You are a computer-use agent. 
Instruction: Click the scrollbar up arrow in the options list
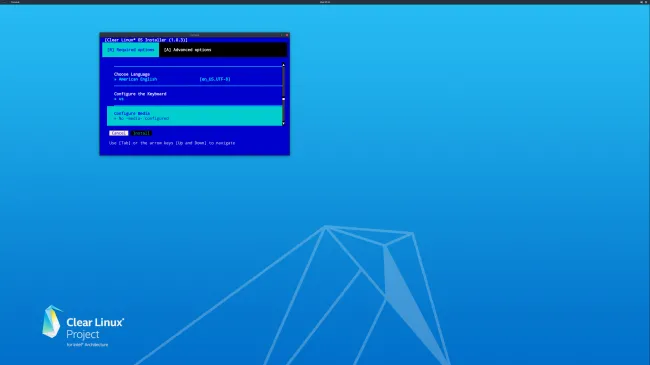(284, 65)
